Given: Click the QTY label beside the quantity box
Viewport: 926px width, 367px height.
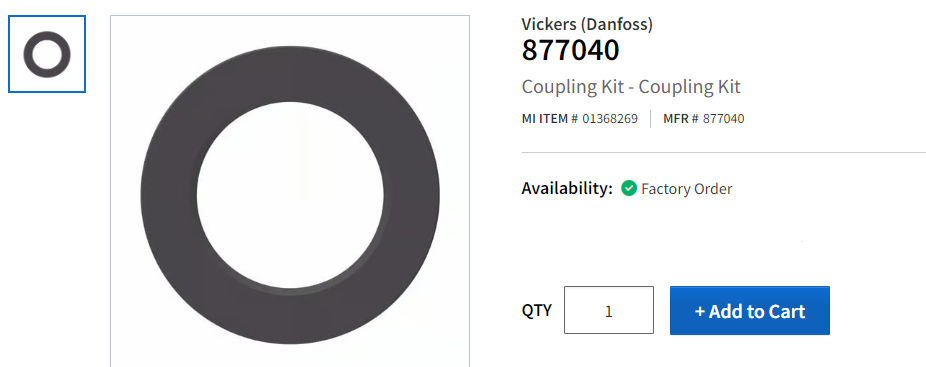Looking at the screenshot, I should coord(537,310).
